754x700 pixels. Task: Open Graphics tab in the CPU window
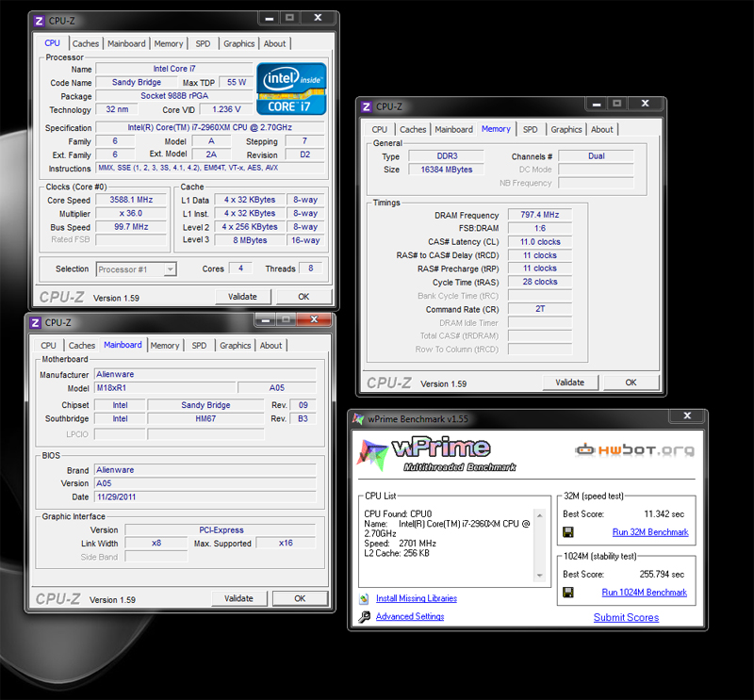(x=239, y=43)
